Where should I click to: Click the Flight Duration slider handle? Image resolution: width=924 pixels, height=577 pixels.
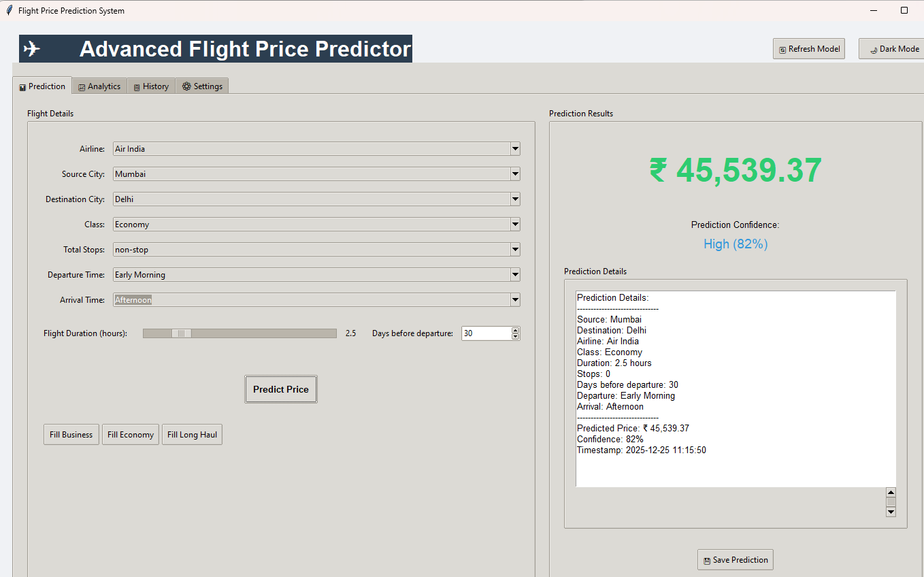pyautogui.click(x=181, y=333)
